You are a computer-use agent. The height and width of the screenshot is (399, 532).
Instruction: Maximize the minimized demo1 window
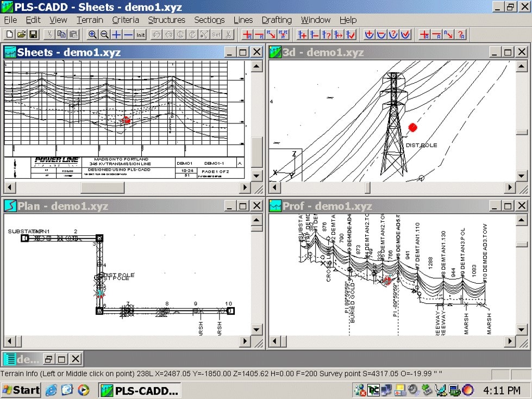tap(62, 359)
